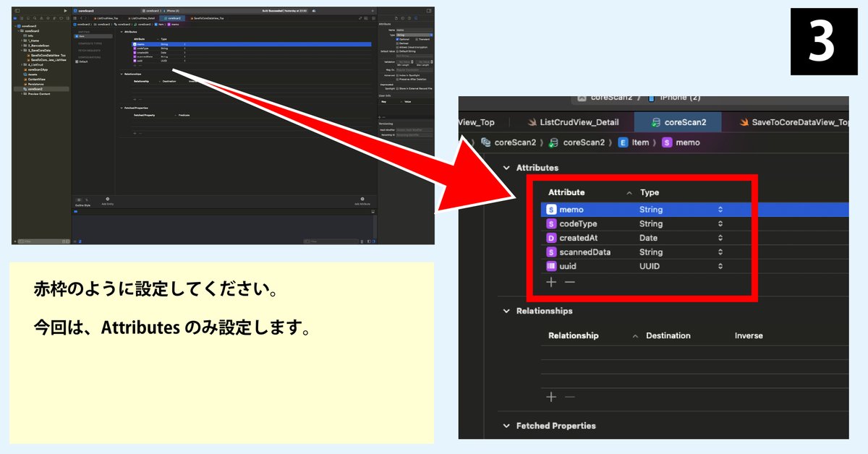Collapse Fetched Properties section in enlarged view
868x454 pixels.
[506, 426]
